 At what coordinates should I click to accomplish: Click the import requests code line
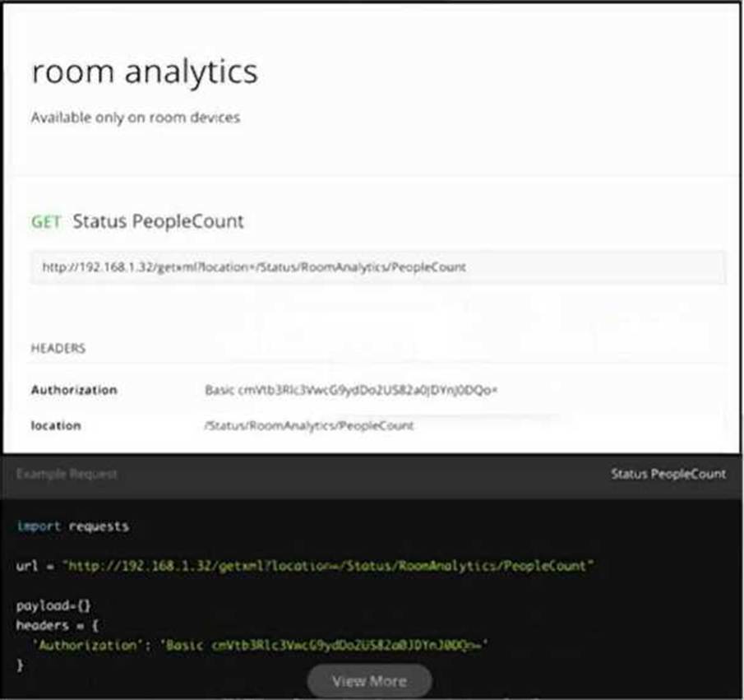point(72,526)
